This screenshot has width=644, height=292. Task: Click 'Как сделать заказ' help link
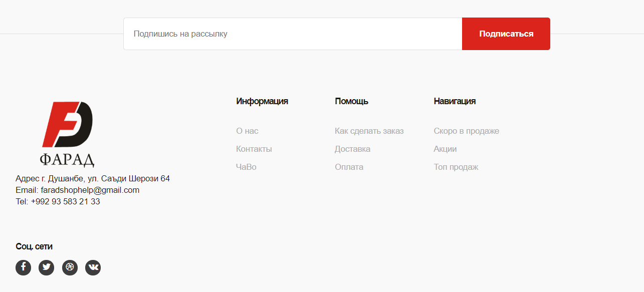pos(369,131)
